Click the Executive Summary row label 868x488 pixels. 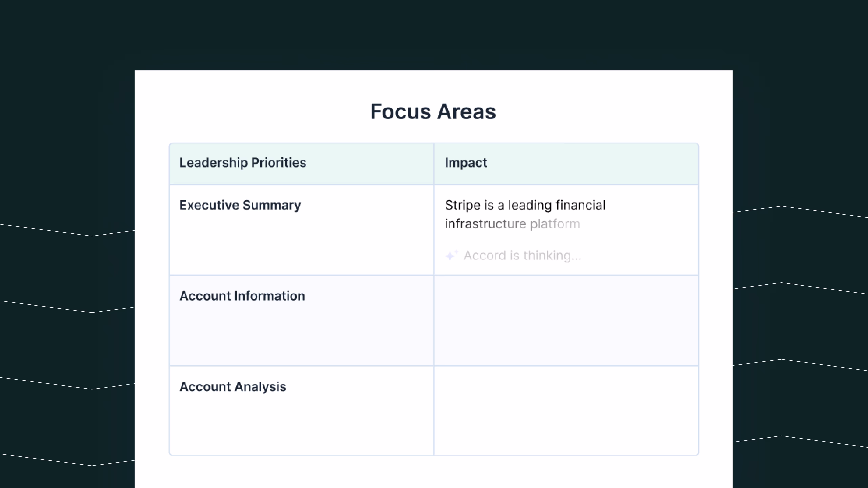click(x=240, y=205)
